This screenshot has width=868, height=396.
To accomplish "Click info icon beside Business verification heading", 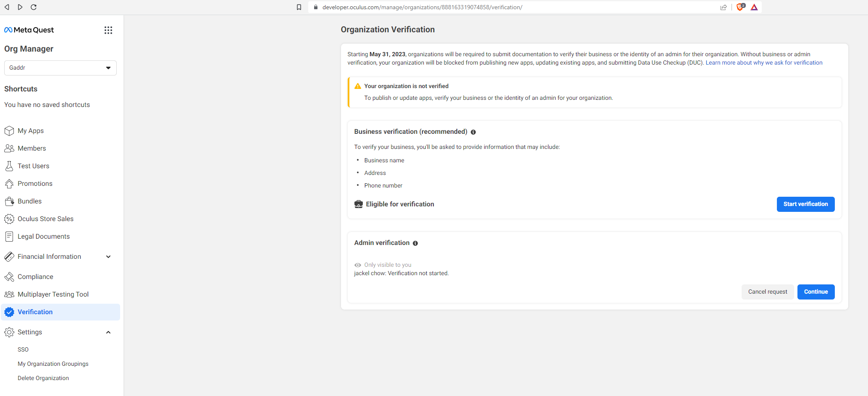I will [473, 132].
